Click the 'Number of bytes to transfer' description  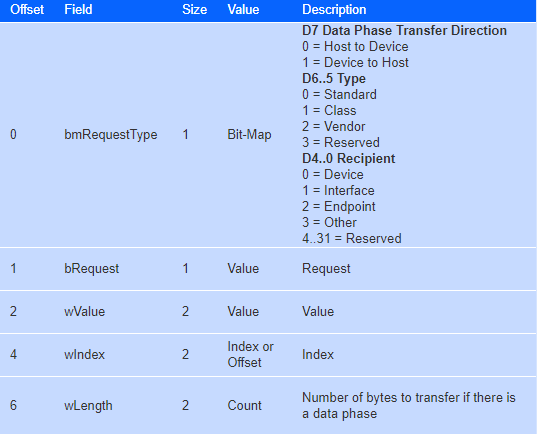coord(409,405)
